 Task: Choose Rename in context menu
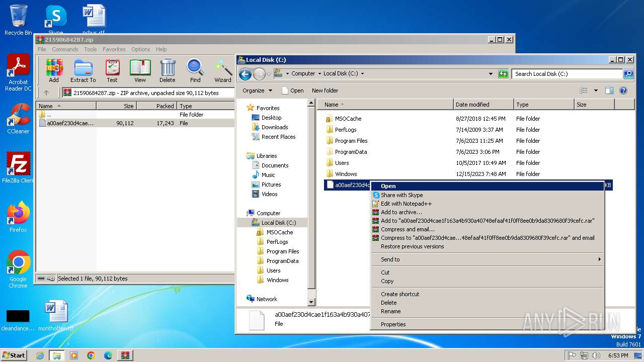(x=487, y=311)
